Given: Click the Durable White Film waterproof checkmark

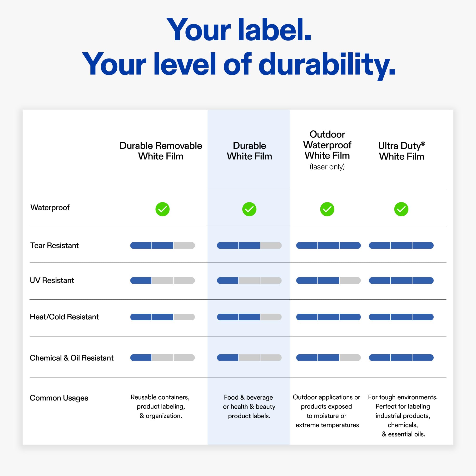Looking at the screenshot, I should click(249, 209).
